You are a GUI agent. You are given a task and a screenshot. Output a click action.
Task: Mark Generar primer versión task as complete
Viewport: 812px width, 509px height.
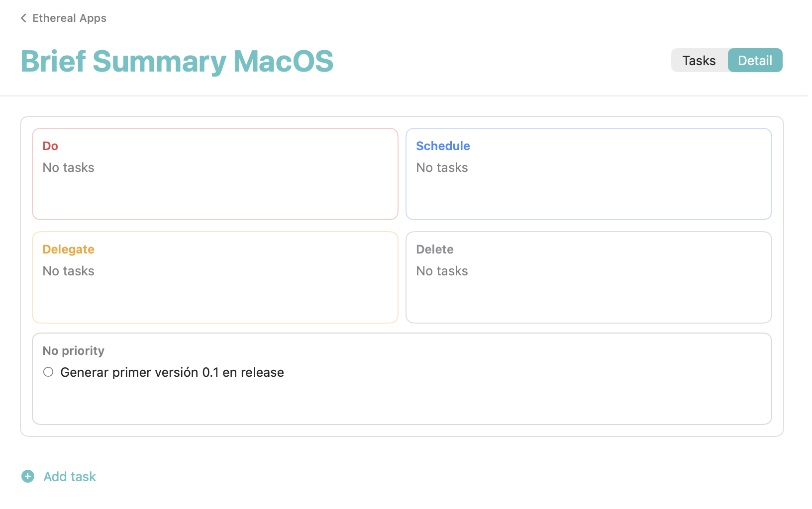(x=48, y=372)
